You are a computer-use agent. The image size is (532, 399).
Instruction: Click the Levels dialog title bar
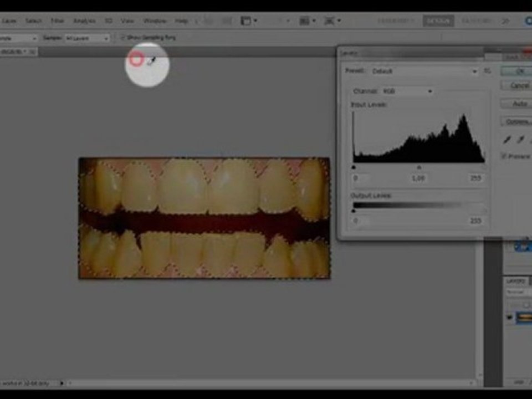click(411, 53)
